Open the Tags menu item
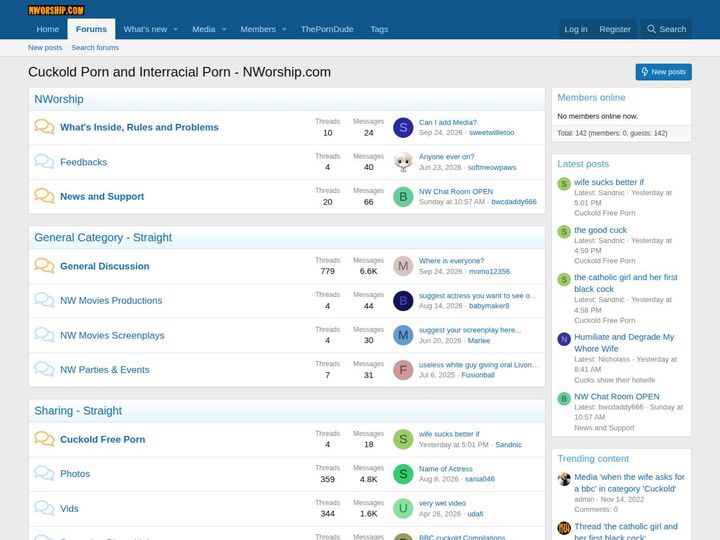 click(x=379, y=29)
